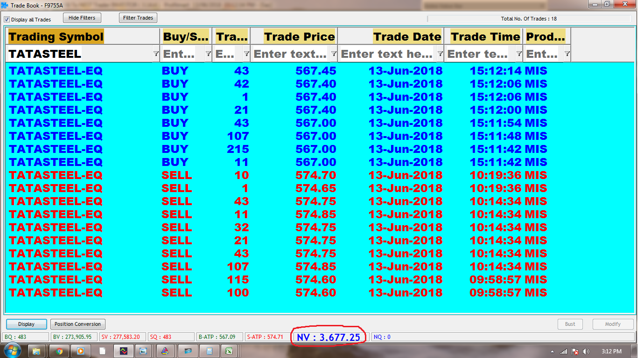Select the SELL quantity 32 cell
This screenshot has width=644, height=358.
(241, 227)
